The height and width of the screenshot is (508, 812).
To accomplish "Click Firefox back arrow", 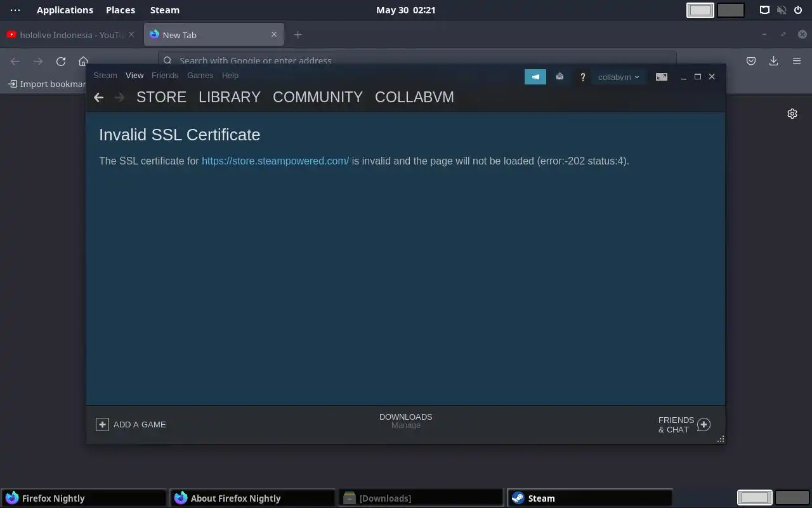I will point(15,61).
